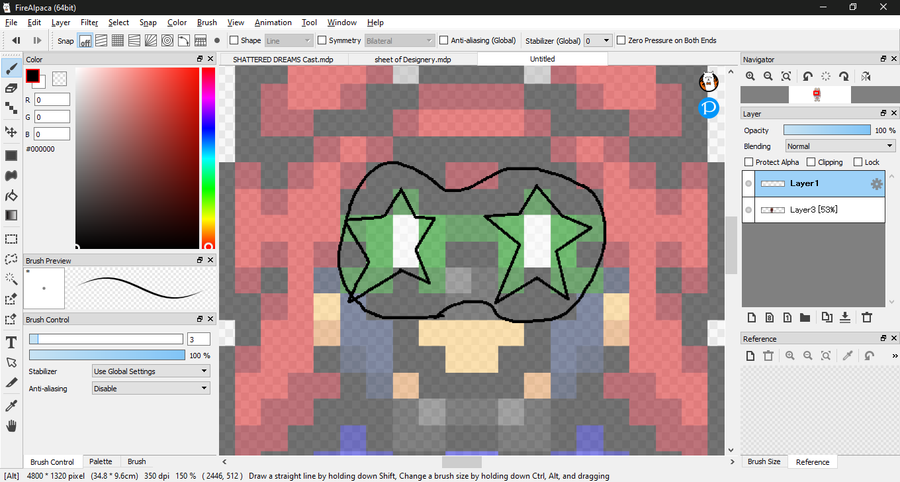Select the Select Eraser tool
900x482 pixels.
pyautogui.click(x=11, y=319)
